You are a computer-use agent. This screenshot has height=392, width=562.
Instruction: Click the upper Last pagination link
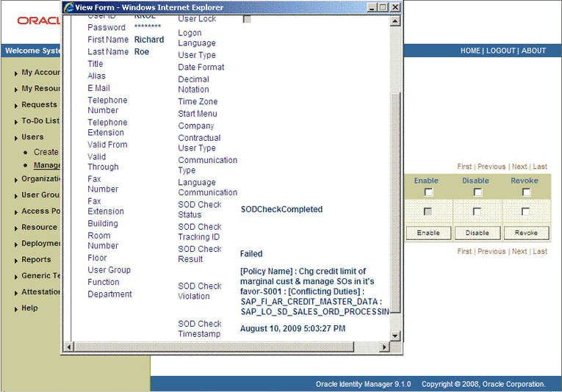tap(540, 167)
